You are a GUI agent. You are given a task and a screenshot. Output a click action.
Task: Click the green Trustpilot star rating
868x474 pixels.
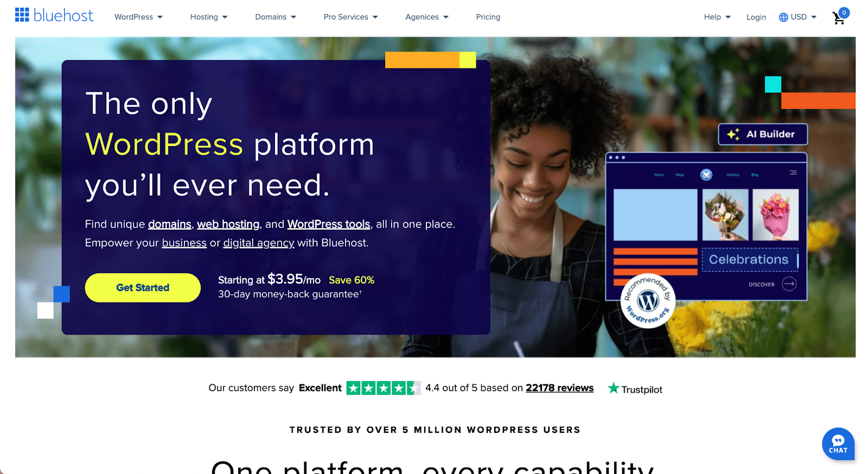pos(383,388)
